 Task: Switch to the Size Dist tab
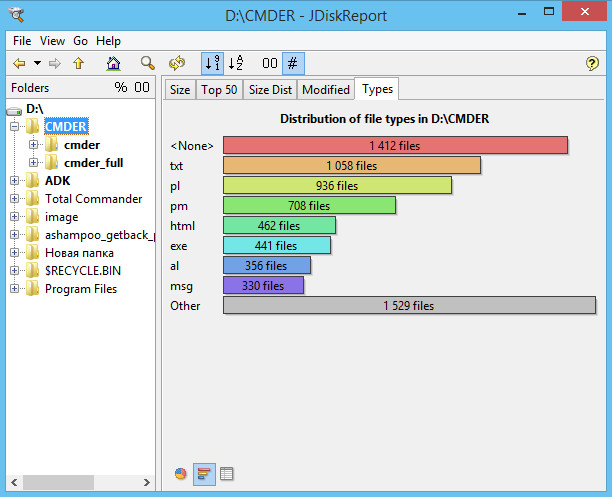[270, 90]
